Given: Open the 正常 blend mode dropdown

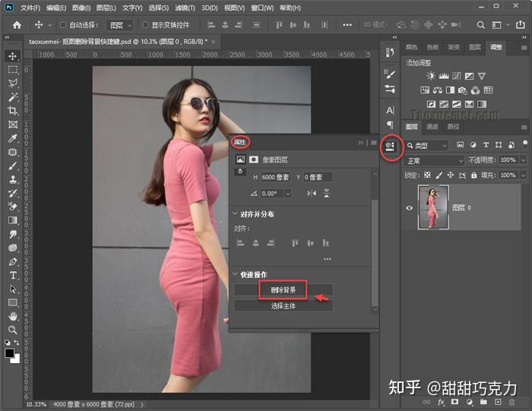Looking at the screenshot, I should tap(435, 160).
